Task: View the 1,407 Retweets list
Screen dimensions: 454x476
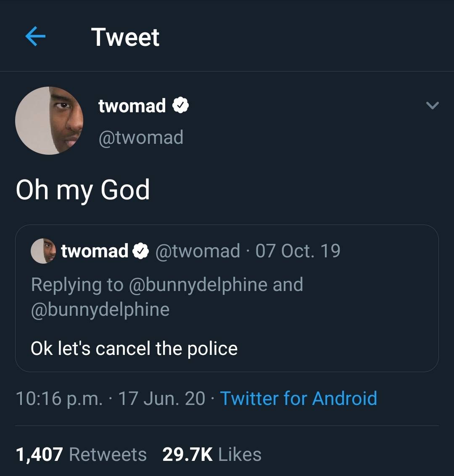Action: tap(81, 455)
